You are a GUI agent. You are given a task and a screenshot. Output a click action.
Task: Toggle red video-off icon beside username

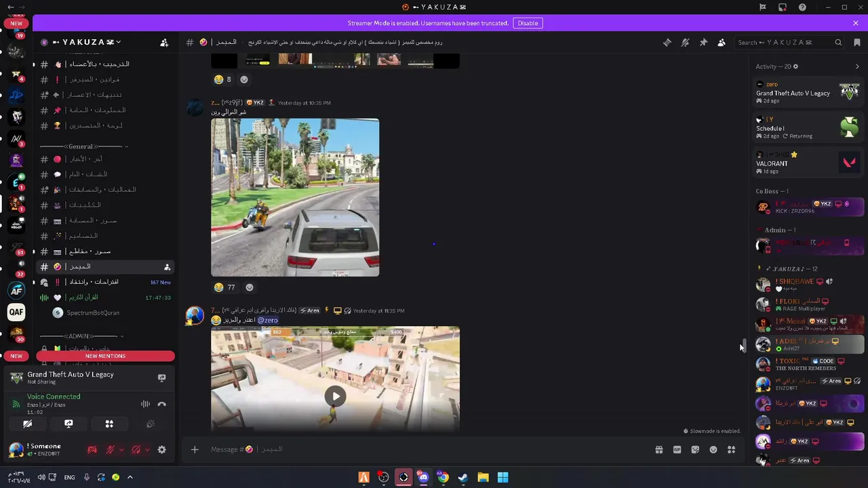pyautogui.click(x=92, y=449)
